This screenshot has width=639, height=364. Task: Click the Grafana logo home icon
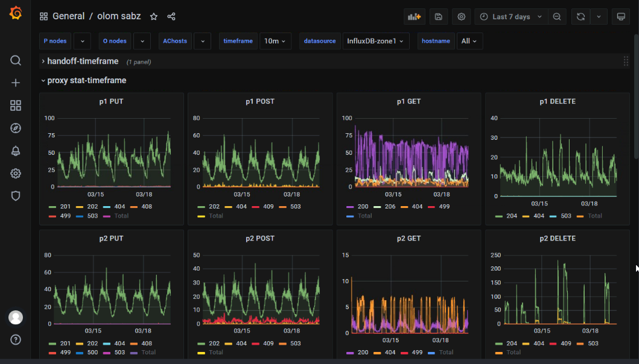tap(16, 13)
